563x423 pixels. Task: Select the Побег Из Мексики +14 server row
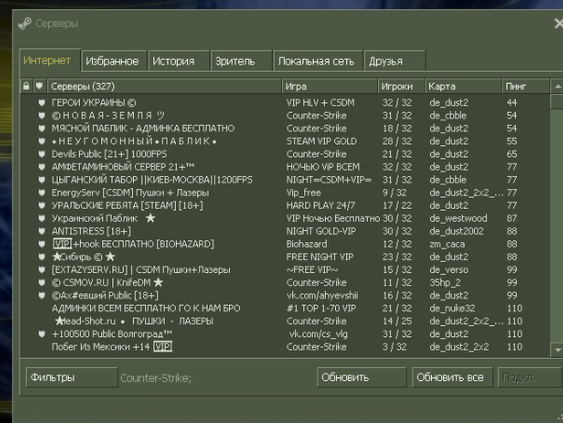285,347
